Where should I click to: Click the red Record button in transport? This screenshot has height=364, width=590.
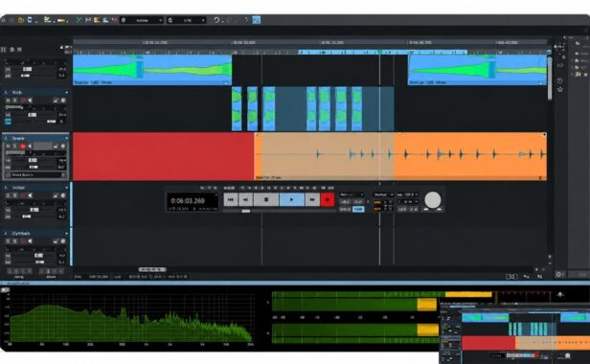(328, 199)
